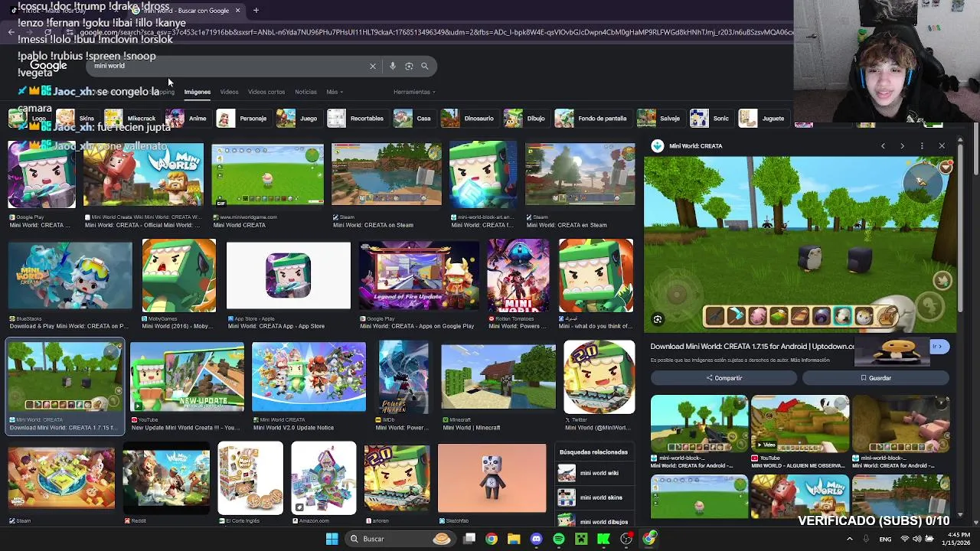Open 'Download Mini World: CREATA 1.7.15 for Android' link
The width and height of the screenshot is (980, 551).
point(752,347)
